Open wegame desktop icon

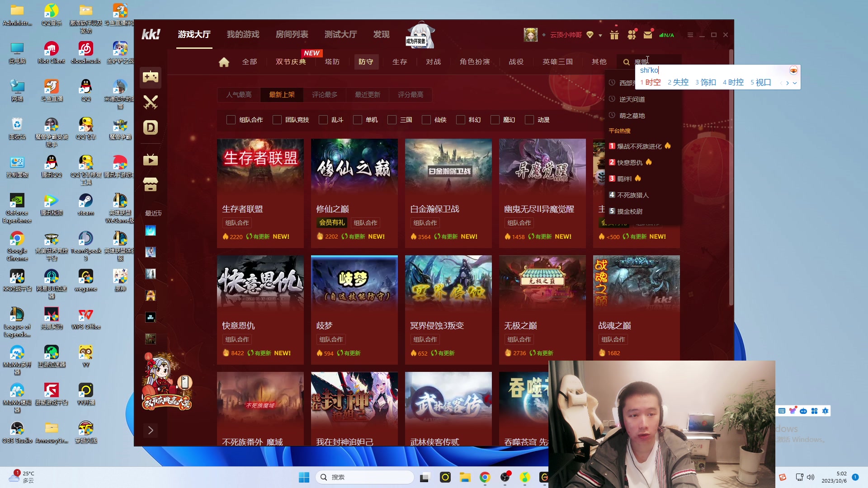coord(86,280)
